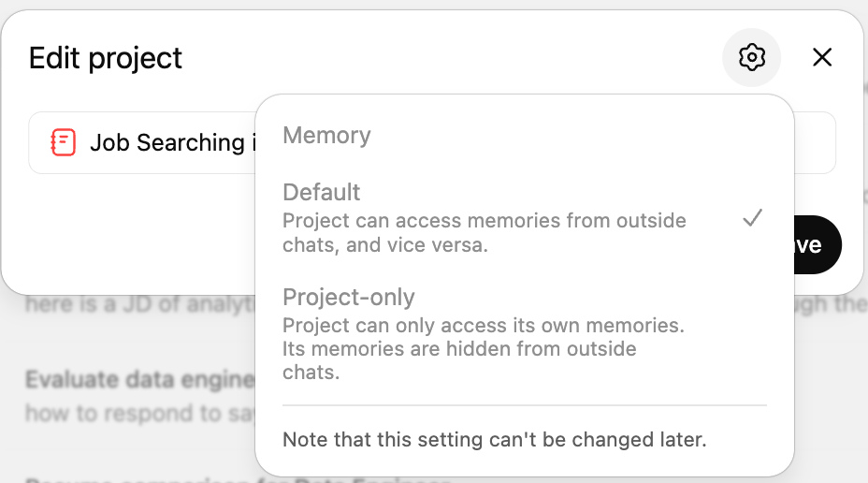Viewport: 868px width, 483px height.
Task: Click the Project-only option's description text
Action: (483, 349)
